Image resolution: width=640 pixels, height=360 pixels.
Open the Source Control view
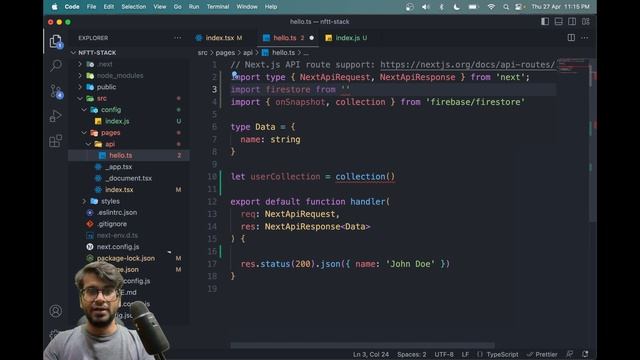56,91
